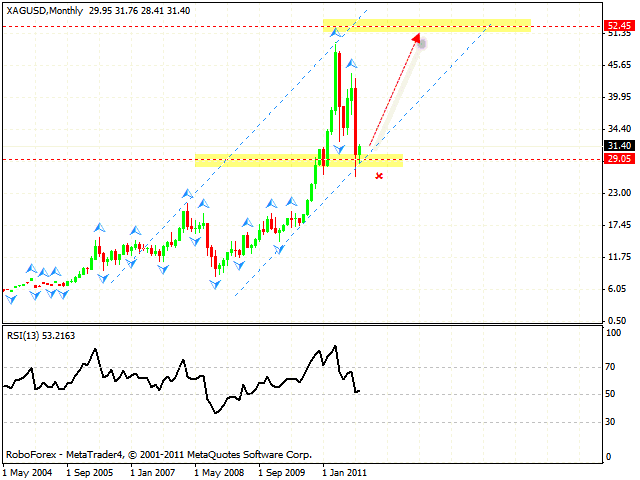Click the black 31.40 current price label
This screenshot has height=480, width=640.
(617, 146)
